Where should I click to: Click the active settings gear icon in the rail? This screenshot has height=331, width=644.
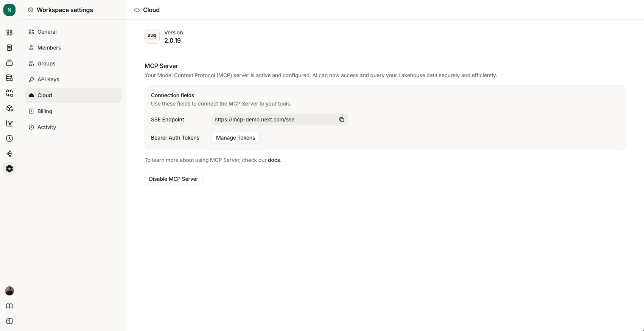(x=9, y=169)
